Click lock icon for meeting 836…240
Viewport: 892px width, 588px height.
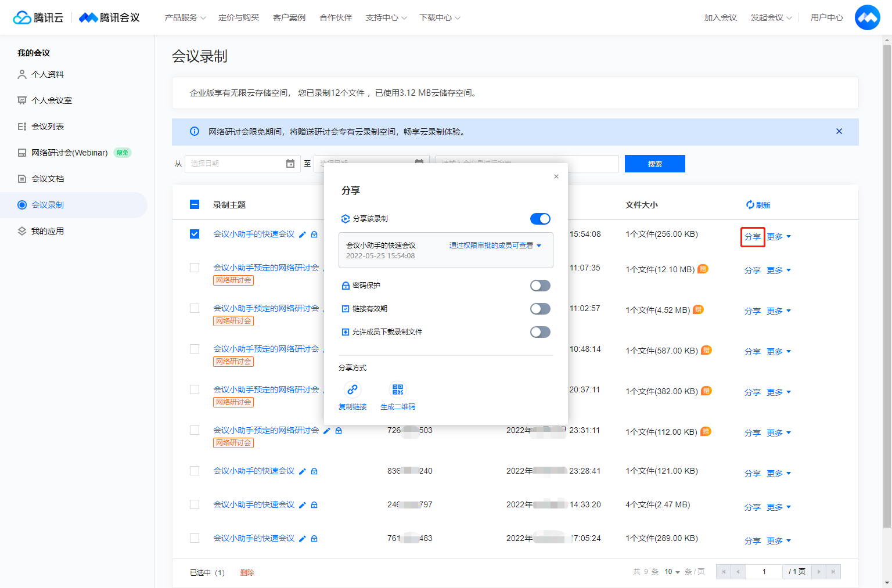(x=314, y=471)
